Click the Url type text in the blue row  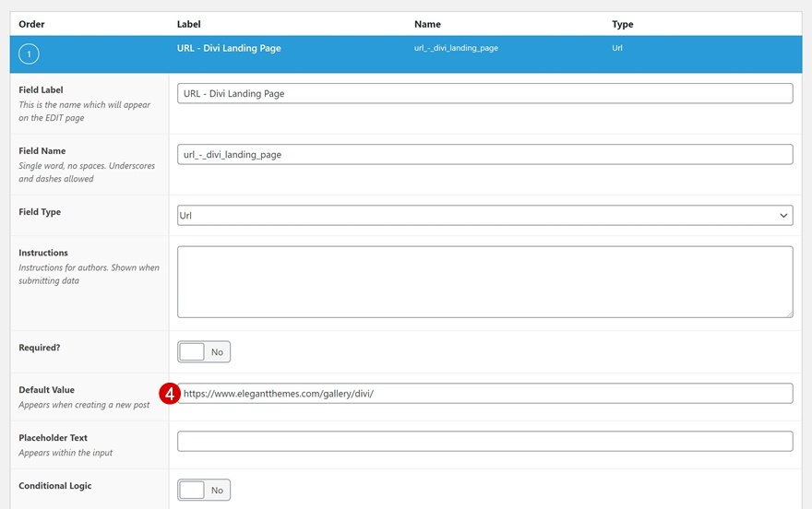click(617, 48)
